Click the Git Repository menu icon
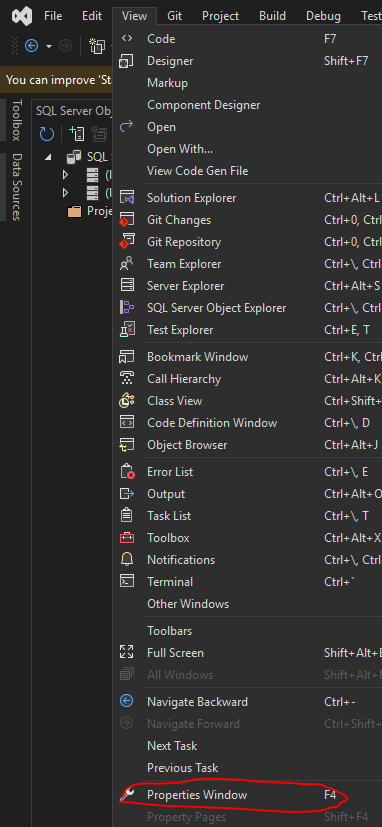Screen dimensions: 382x827 pyautogui.click(x=127, y=242)
